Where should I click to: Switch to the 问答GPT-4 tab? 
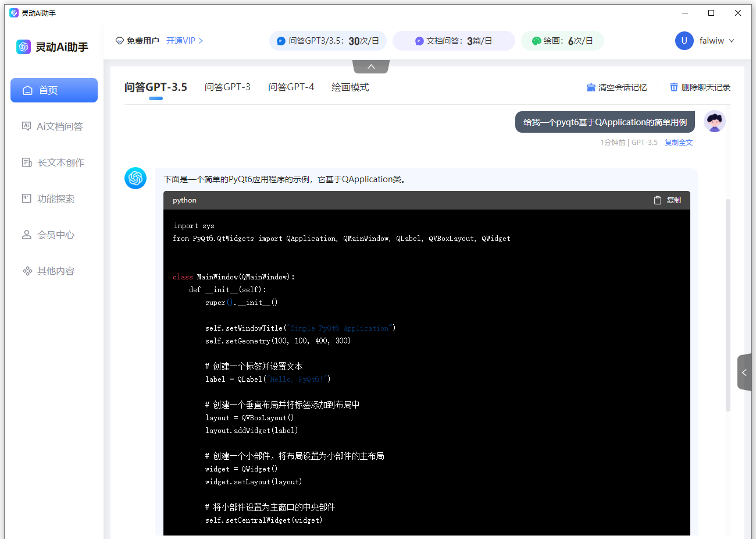291,87
